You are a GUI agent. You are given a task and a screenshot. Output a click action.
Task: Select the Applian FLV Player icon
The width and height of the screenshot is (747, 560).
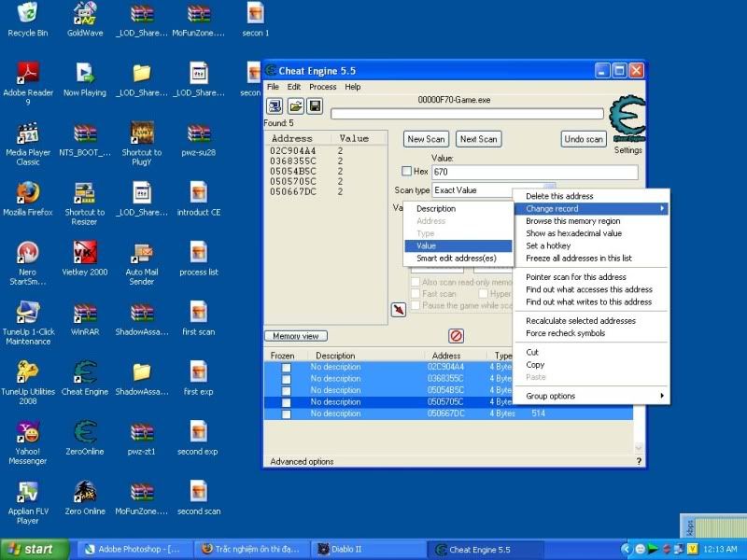[28, 502]
